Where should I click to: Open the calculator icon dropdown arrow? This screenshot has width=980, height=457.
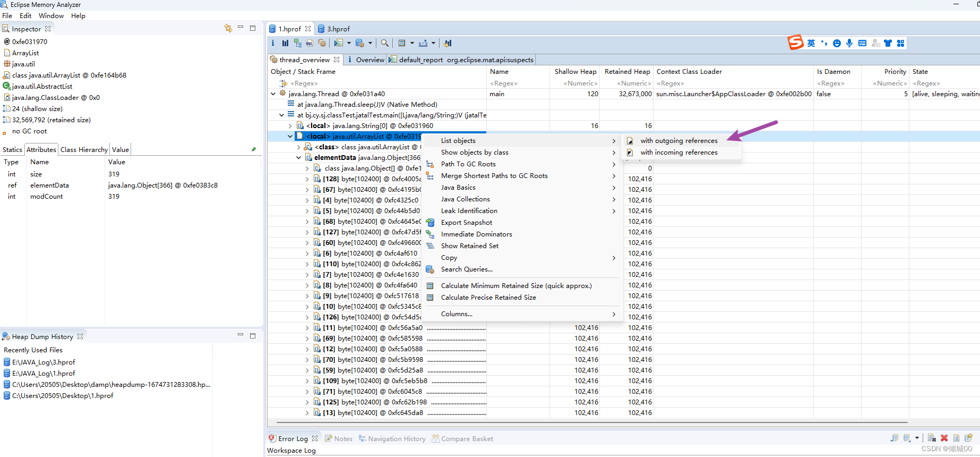[x=412, y=43]
